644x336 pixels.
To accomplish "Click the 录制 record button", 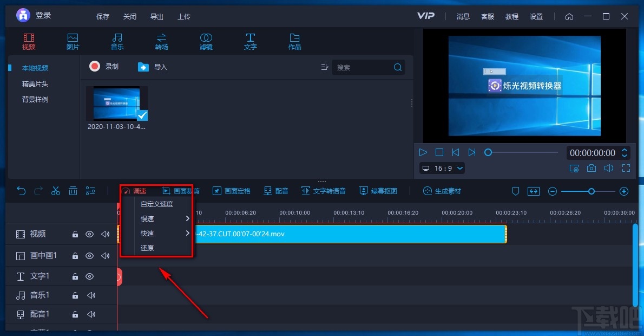I will [104, 66].
